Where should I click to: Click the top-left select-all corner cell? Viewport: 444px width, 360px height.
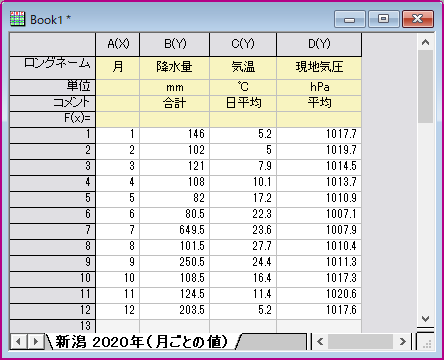click(x=53, y=44)
